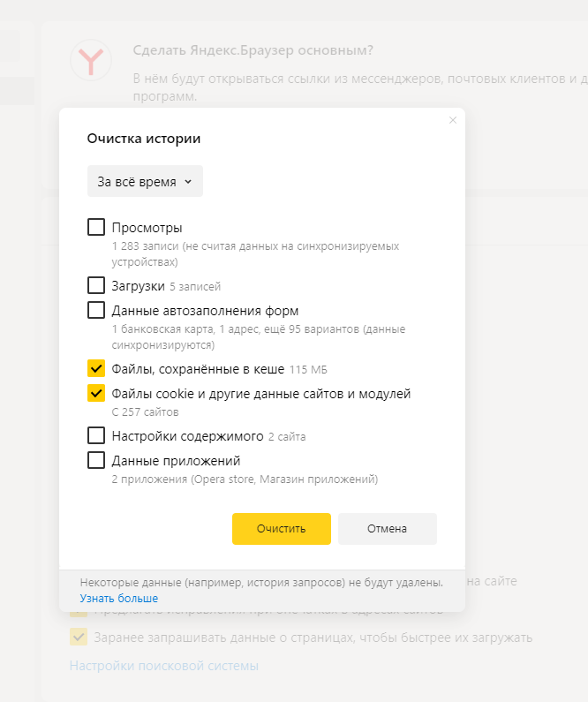Check the 'Данные приложений' checkbox
This screenshot has width=588, height=702.
tap(96, 460)
